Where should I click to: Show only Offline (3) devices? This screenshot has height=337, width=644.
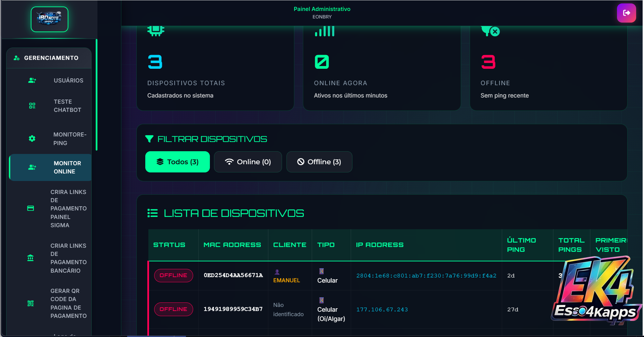point(319,162)
